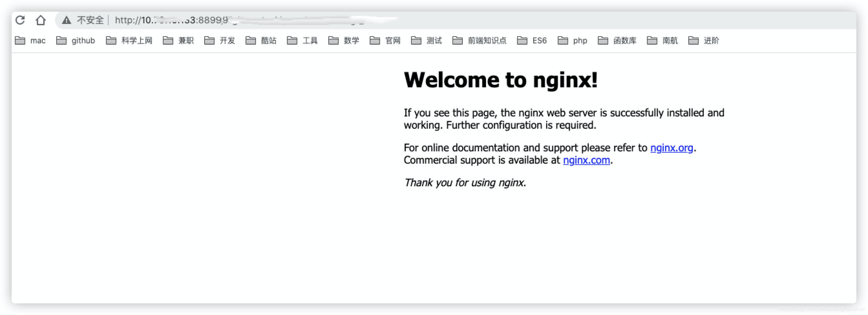
Task: Open the 函数库 bookmarks folder
Action: click(617, 40)
